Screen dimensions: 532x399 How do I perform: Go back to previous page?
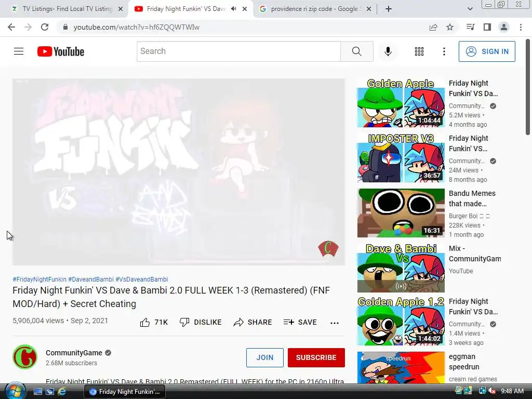[x=11, y=27]
